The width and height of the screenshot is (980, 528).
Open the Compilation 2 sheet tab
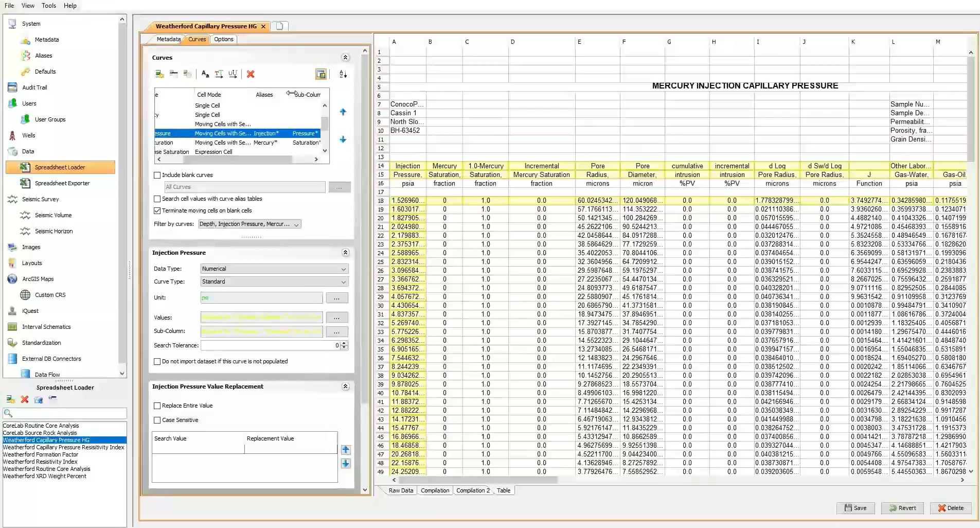(x=473, y=490)
